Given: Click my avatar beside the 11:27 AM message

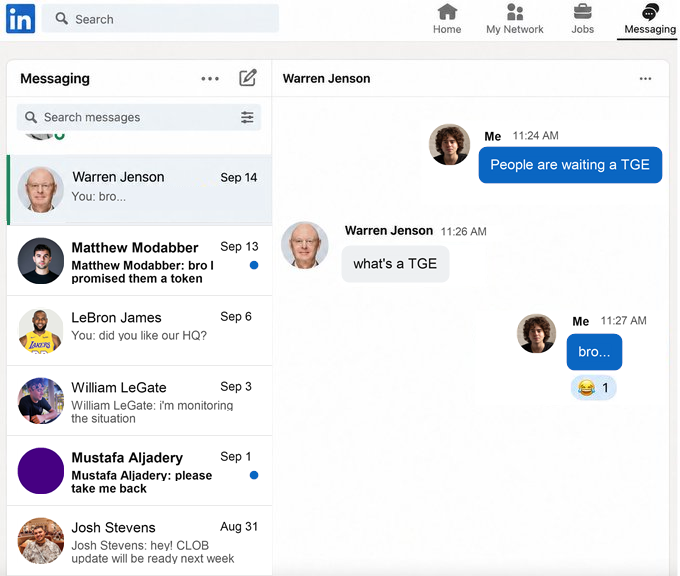Looking at the screenshot, I should pos(536,334).
